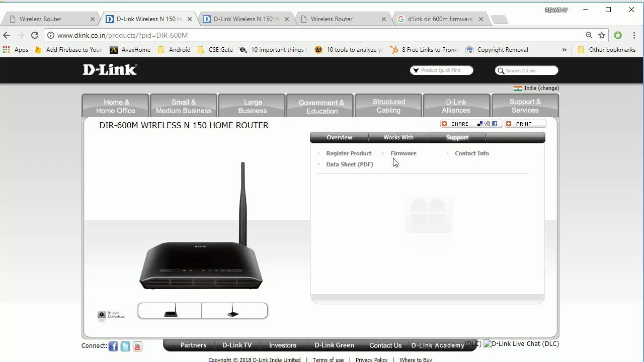
Task: Open the Contact Info link
Action: [x=472, y=153]
